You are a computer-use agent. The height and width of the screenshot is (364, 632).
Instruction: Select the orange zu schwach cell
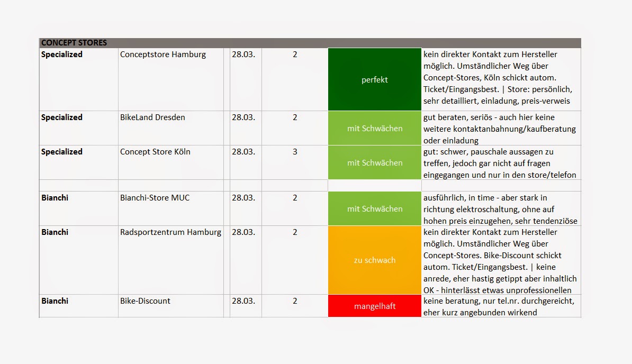click(374, 260)
